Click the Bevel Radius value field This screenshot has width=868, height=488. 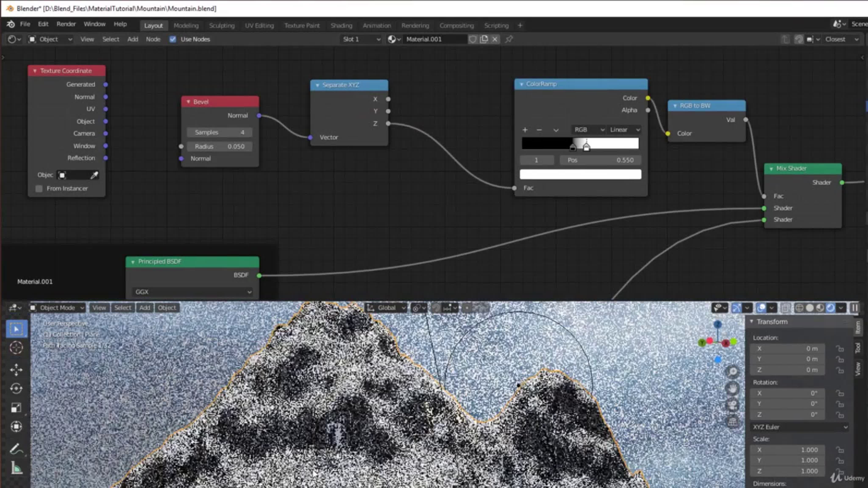tap(219, 147)
